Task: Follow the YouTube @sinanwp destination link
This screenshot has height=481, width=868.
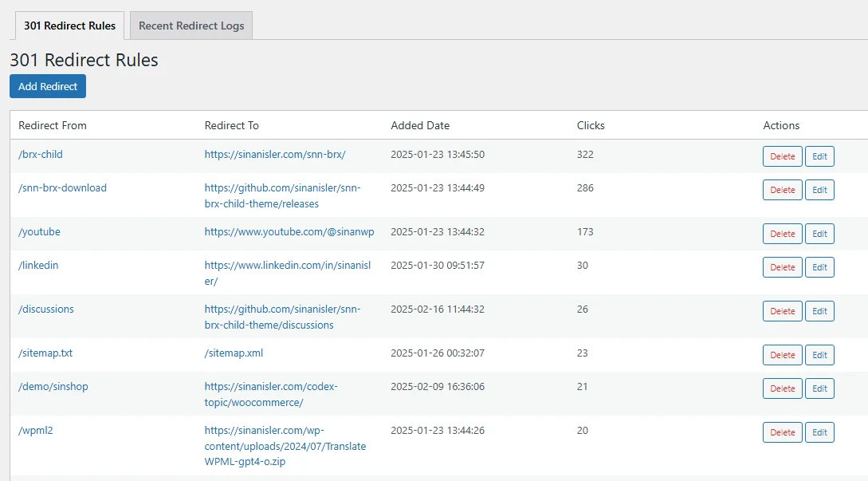Action: [289, 231]
